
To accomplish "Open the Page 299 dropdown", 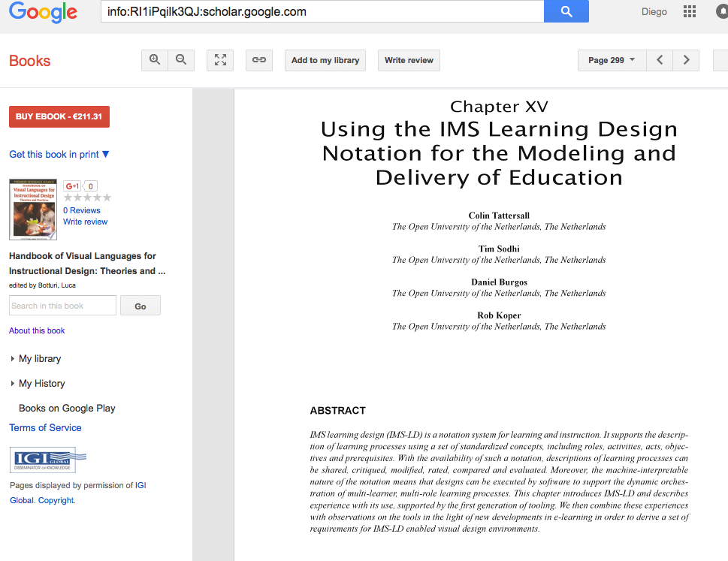I will point(612,60).
